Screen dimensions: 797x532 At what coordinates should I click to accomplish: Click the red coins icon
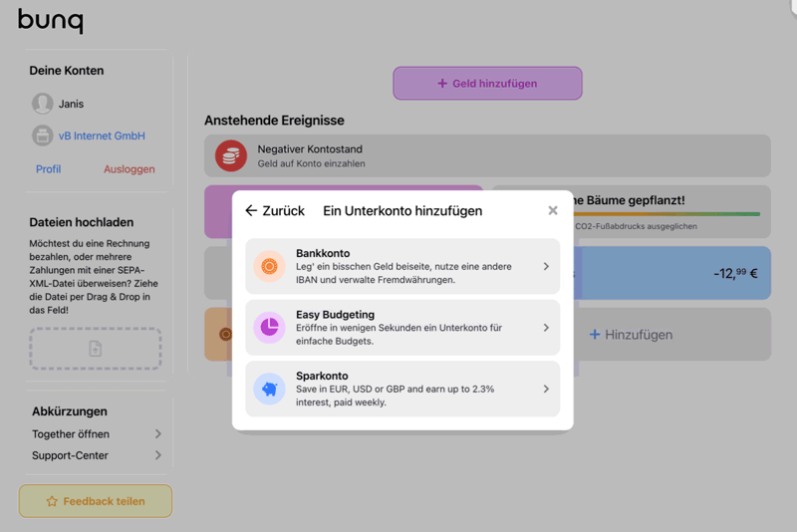(231, 155)
